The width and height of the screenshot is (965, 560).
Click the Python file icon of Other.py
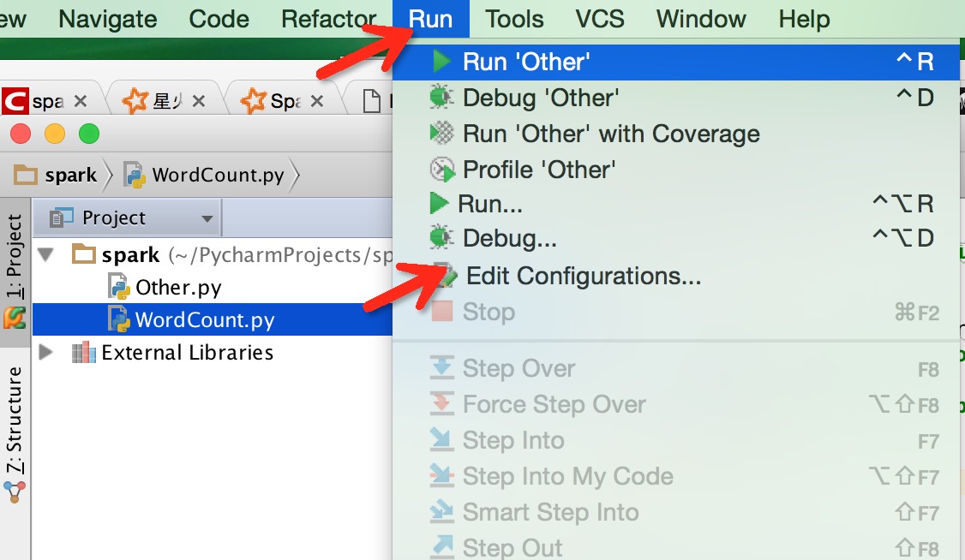point(118,287)
